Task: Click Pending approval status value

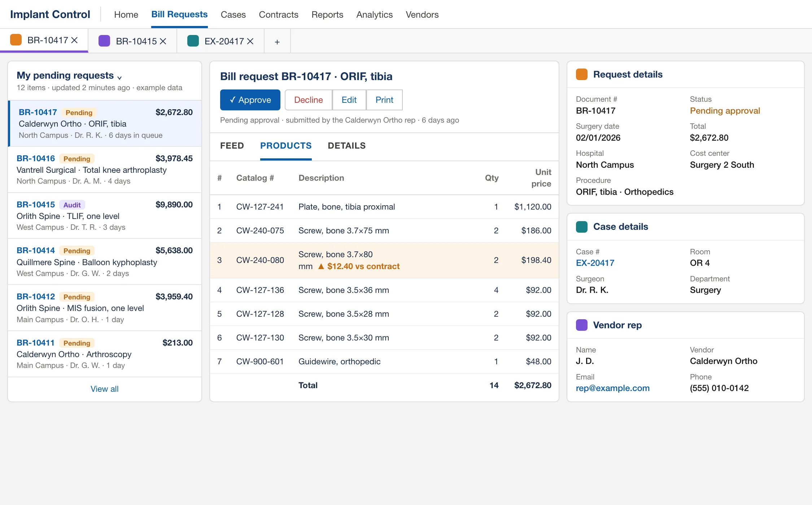Action: (725, 111)
